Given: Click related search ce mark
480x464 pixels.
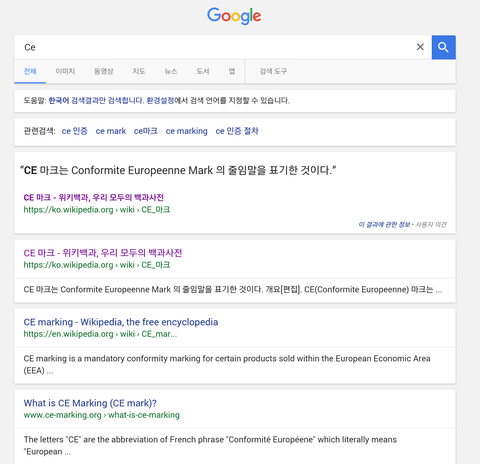Looking at the screenshot, I should [111, 131].
